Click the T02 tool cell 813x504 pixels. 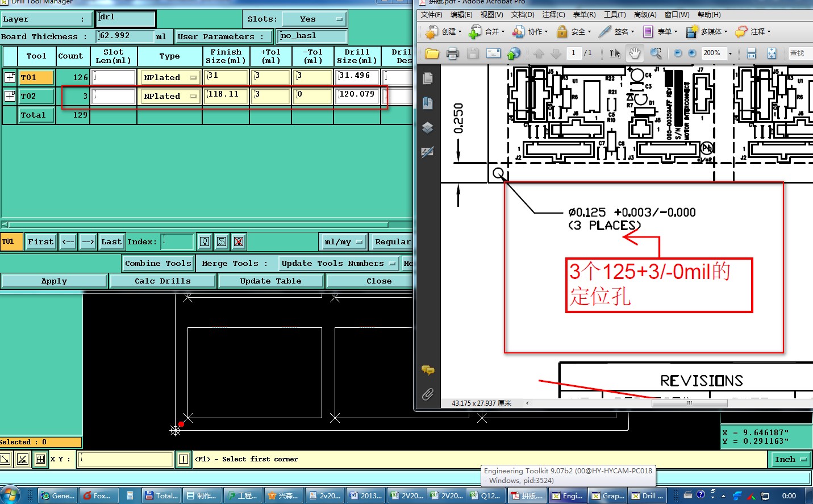click(x=37, y=96)
